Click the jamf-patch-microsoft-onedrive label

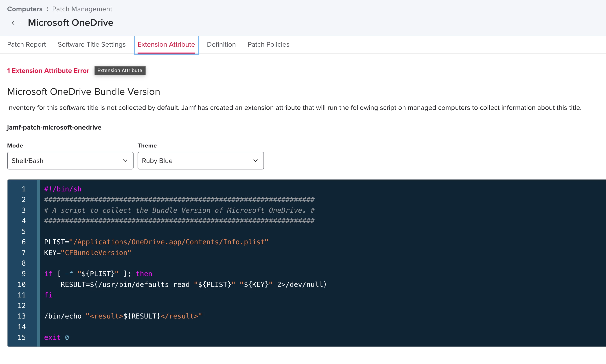(54, 127)
